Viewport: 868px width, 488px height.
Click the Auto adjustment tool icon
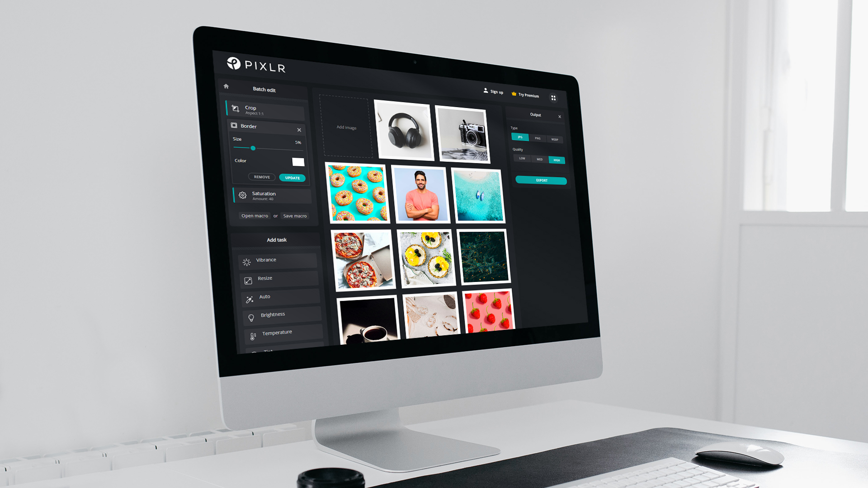249,296
